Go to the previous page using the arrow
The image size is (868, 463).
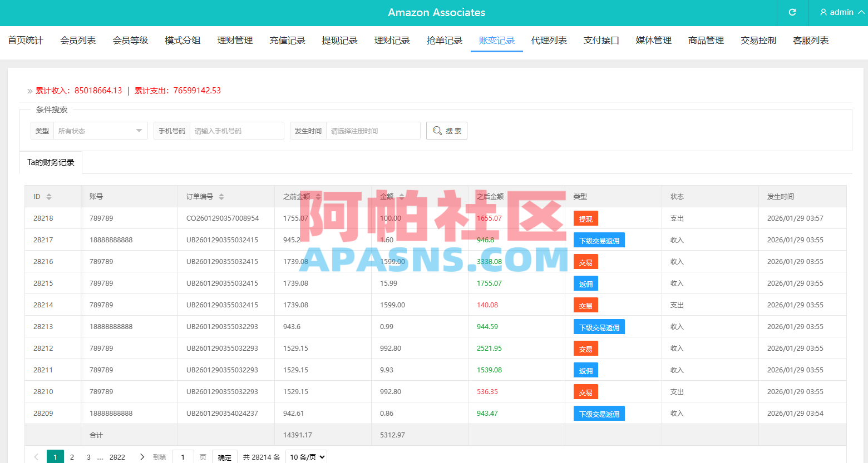coord(37,457)
